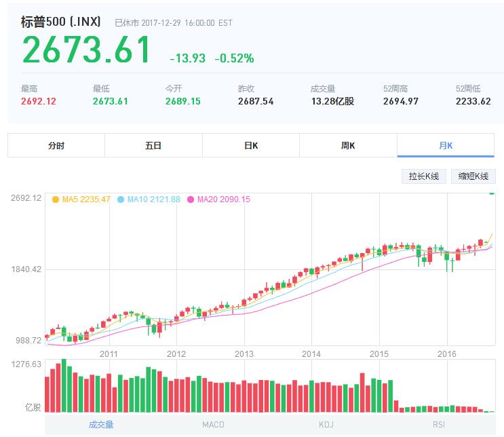504x437 pixels.
Task: Click the 2013 year label on chart axis
Action: (x=244, y=354)
